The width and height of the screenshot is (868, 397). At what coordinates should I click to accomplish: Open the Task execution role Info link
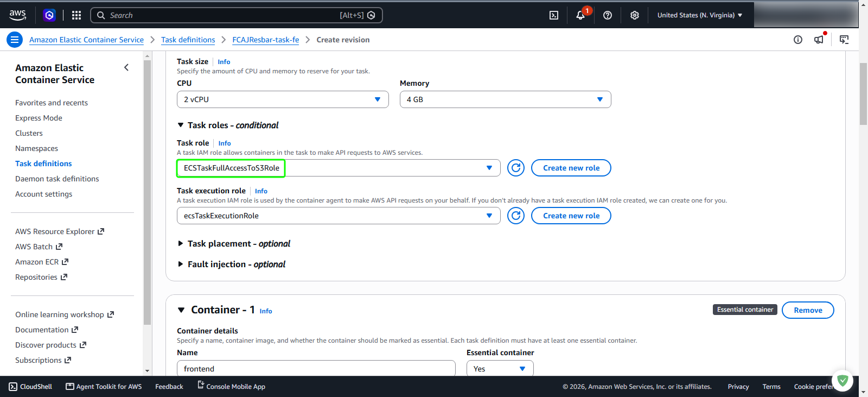261,191
